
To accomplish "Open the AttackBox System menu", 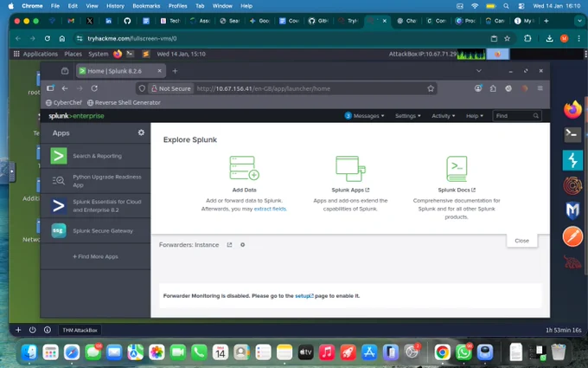I will point(99,54).
